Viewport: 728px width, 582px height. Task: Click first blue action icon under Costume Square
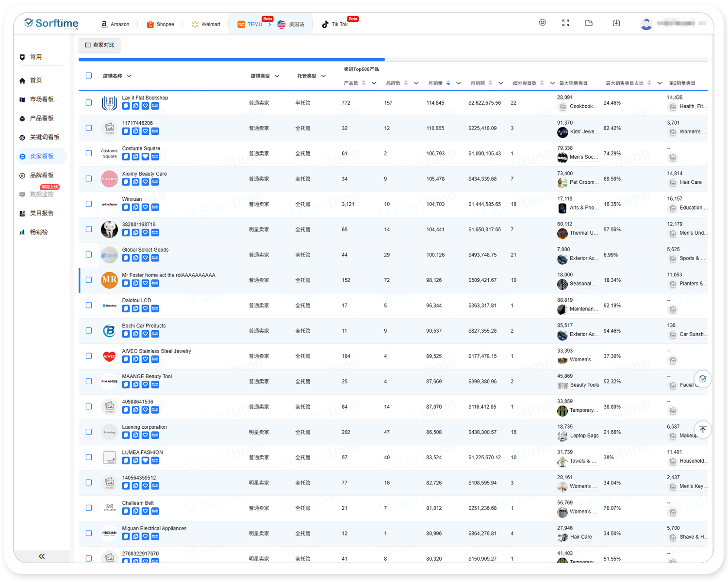126,157
